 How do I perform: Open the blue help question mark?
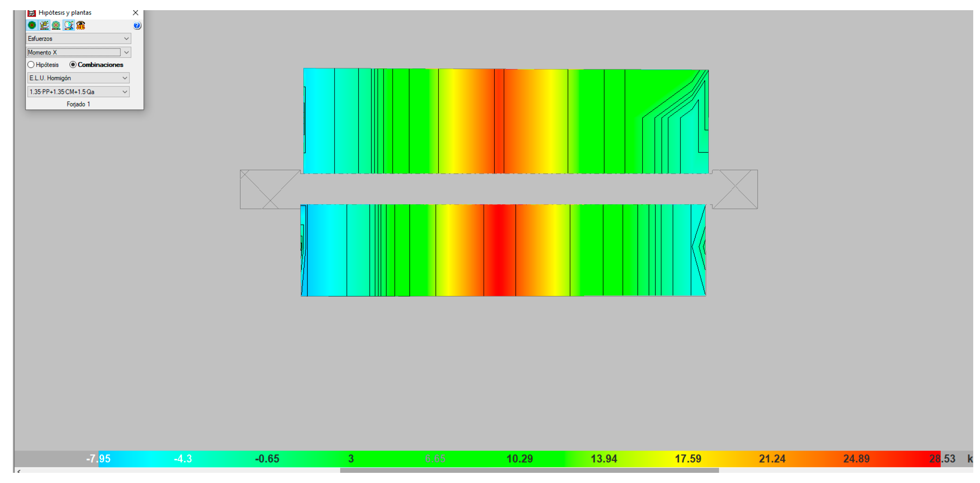pyautogui.click(x=137, y=25)
